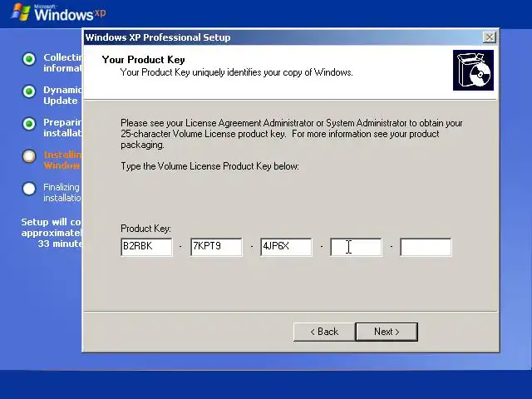
Task: Click the 'Your Product Key uniquely identifies' subtitle
Action: [x=236, y=72]
